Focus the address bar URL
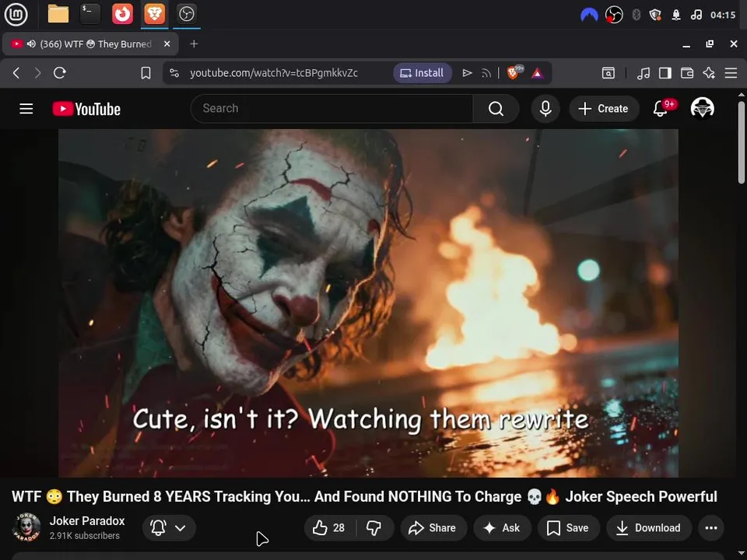The image size is (747, 560). tap(273, 73)
